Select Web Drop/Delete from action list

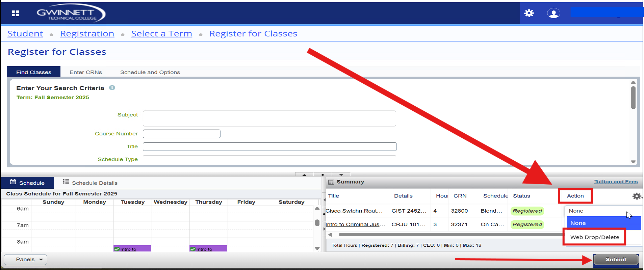(x=594, y=237)
